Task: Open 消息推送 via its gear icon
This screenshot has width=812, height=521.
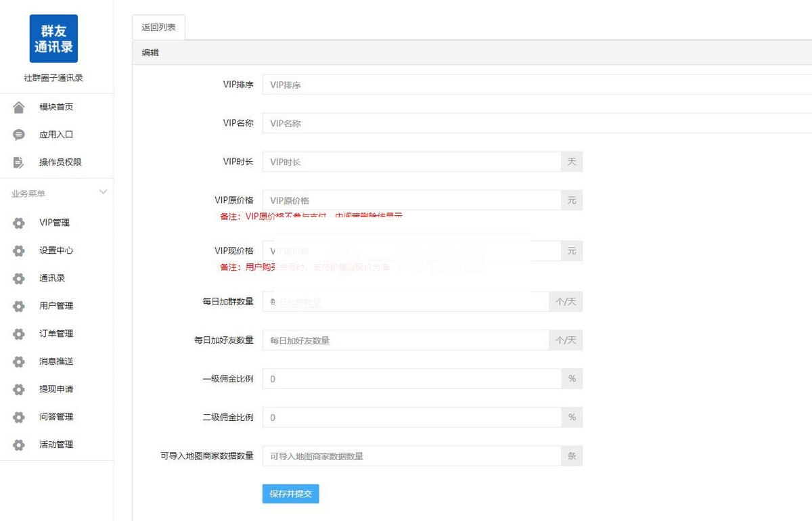Action: 19,361
